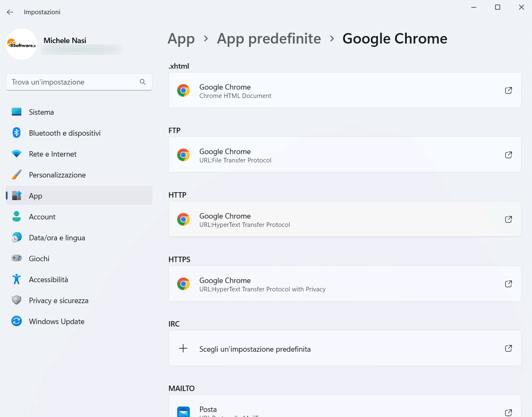Minimize the Impostazioni window
This screenshot has height=417, width=532.
pyautogui.click(x=474, y=7)
